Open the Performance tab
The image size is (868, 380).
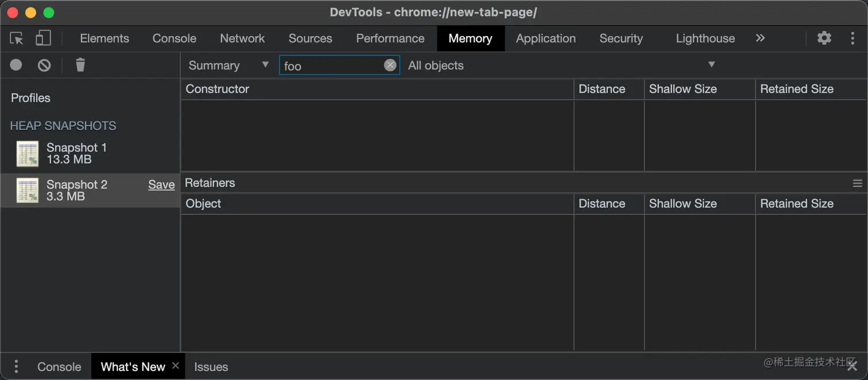pyautogui.click(x=390, y=38)
